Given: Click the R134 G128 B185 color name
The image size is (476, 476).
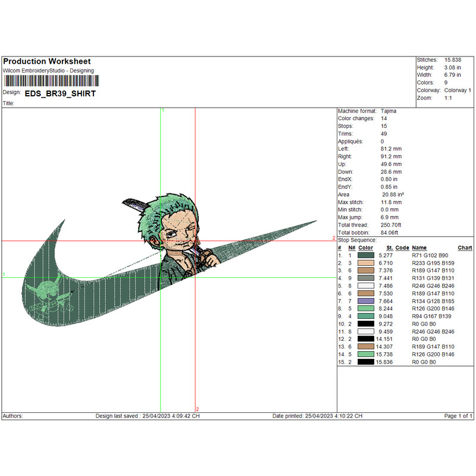Looking at the screenshot, I should click(x=433, y=301).
